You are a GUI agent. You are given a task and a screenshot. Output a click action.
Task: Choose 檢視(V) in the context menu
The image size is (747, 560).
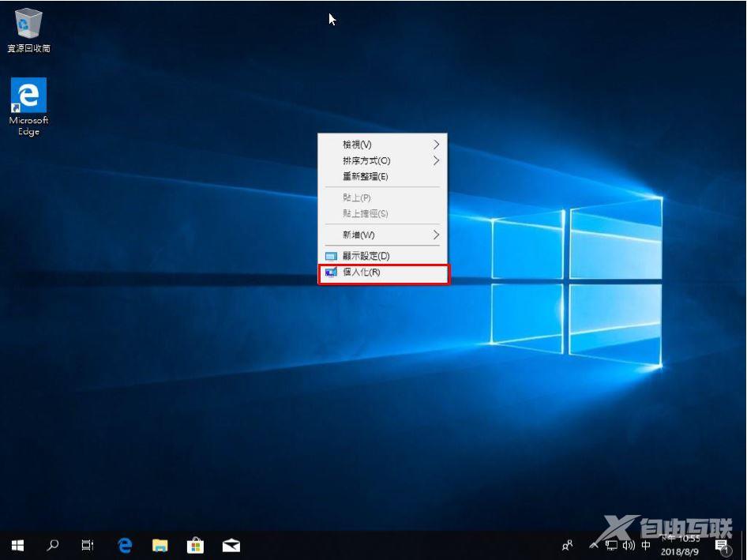[382, 145]
